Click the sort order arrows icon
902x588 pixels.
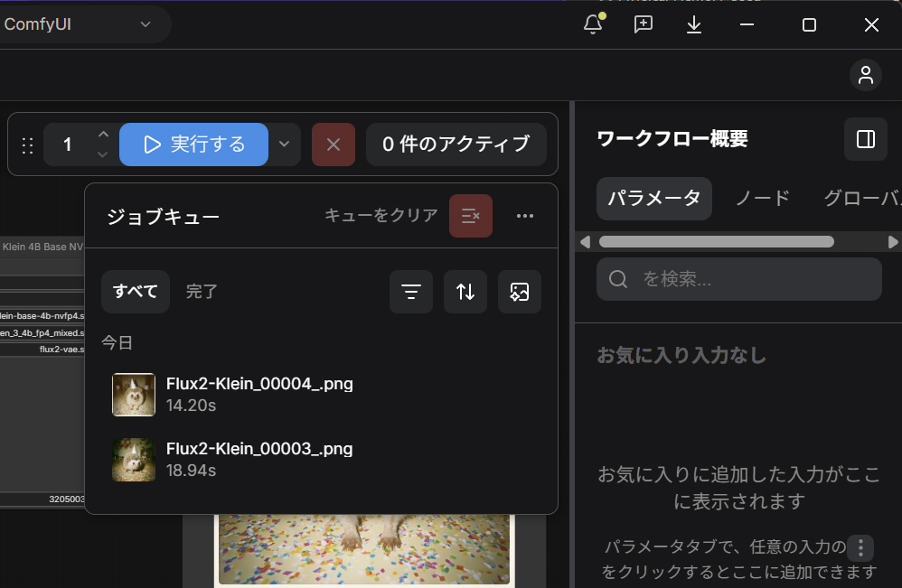pyautogui.click(x=465, y=292)
